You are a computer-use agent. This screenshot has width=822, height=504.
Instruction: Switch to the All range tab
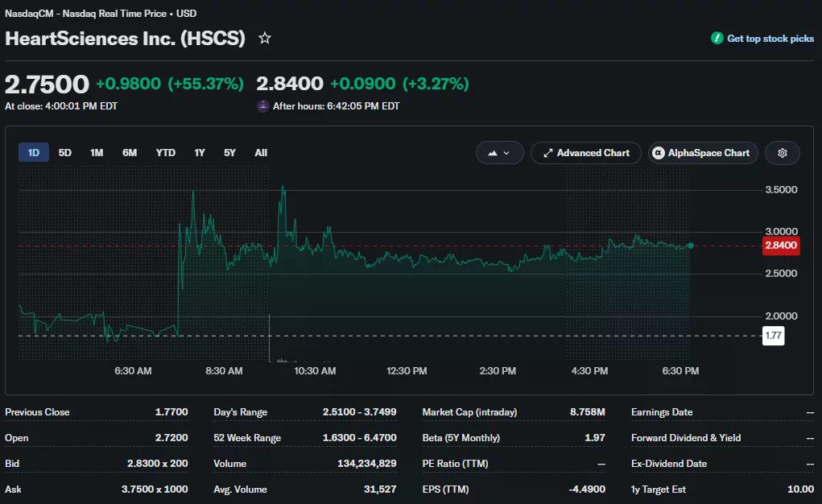[261, 153]
